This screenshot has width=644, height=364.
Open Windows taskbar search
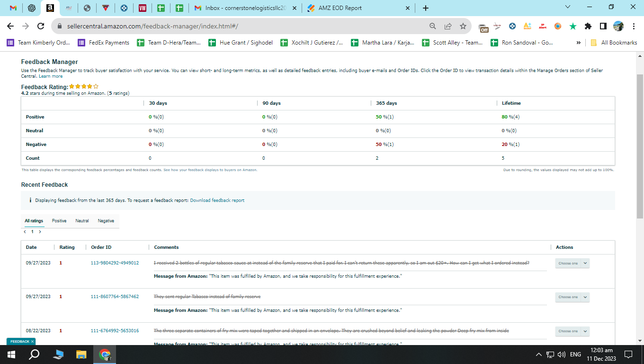click(34, 354)
